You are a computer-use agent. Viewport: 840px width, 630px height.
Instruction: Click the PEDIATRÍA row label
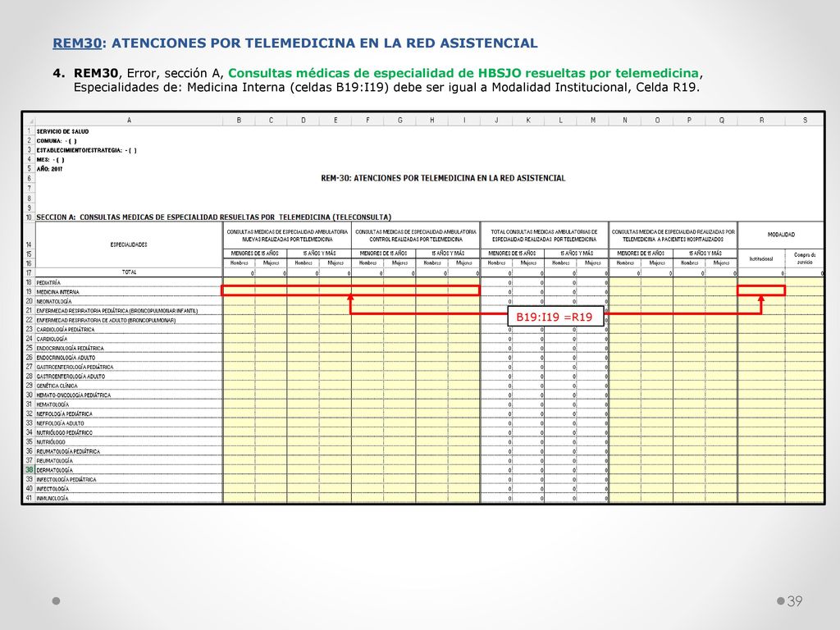[48, 282]
